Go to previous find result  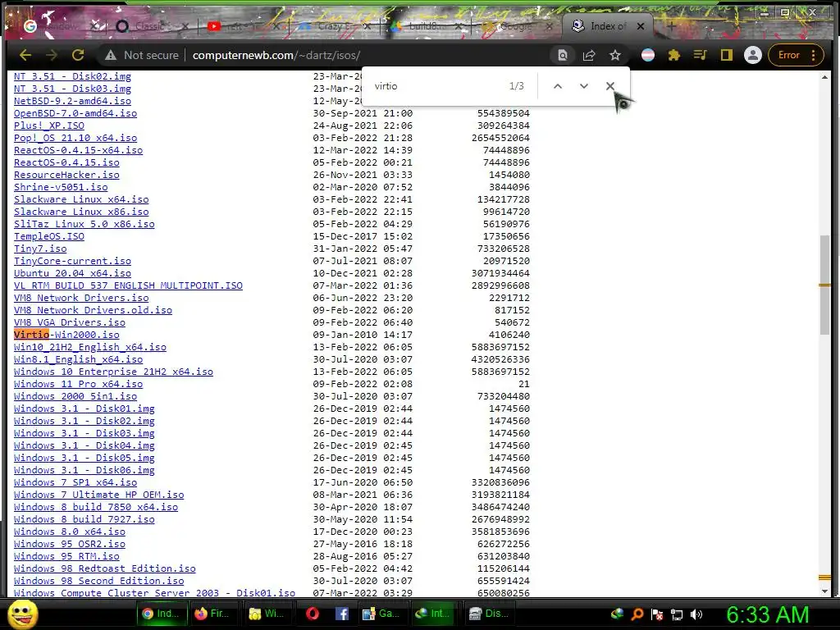coord(558,85)
